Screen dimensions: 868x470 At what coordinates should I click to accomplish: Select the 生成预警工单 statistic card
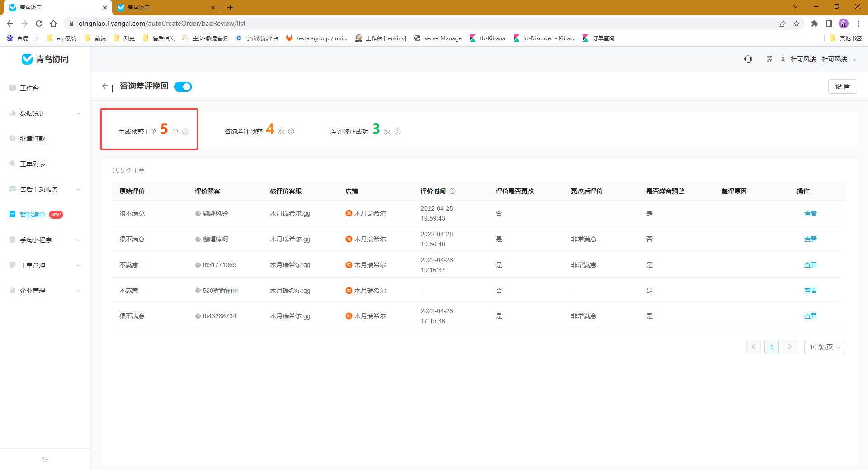coord(149,129)
